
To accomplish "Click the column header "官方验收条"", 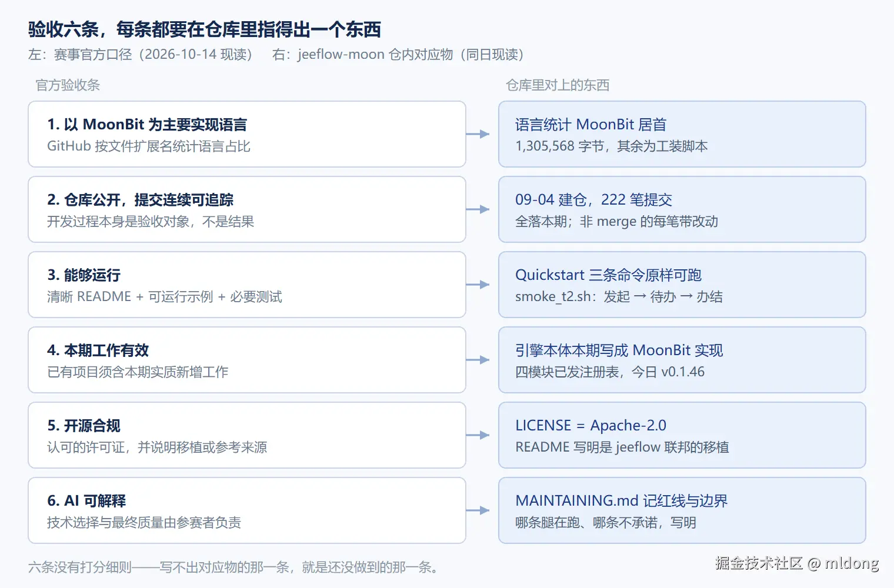I will pyautogui.click(x=68, y=85).
